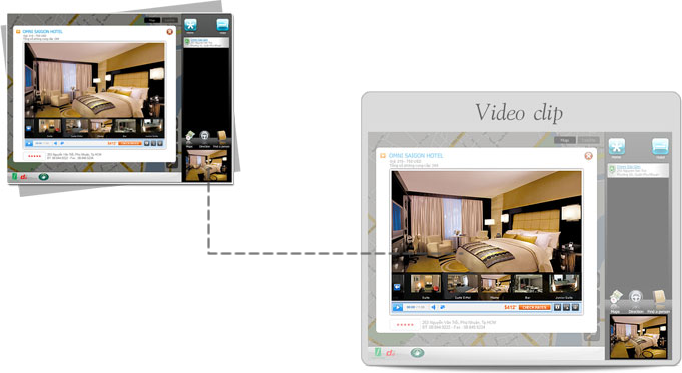Play the Omni Saigon Hotel video clip
Viewport: 682px width, 373px height.
(397, 307)
